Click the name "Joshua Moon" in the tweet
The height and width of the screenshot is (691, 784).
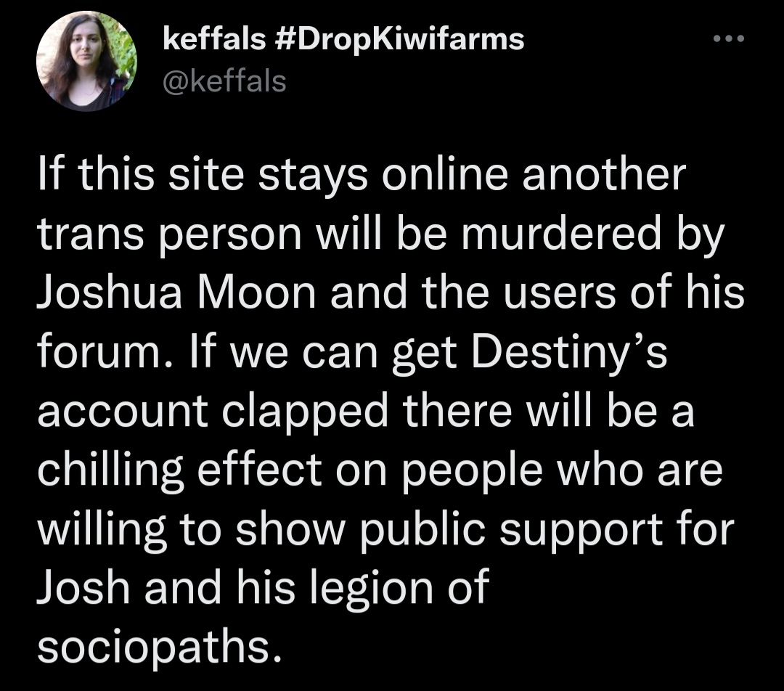coord(176,293)
